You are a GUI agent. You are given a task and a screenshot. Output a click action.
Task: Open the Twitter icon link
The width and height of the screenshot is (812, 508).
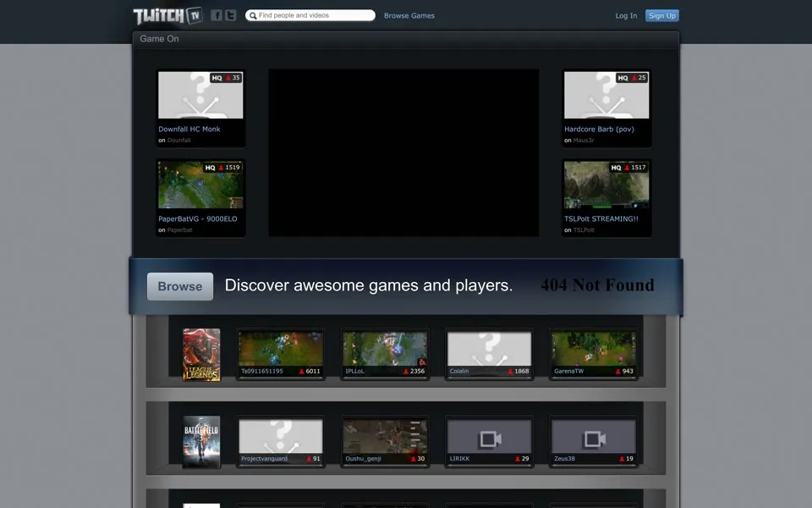pos(230,15)
